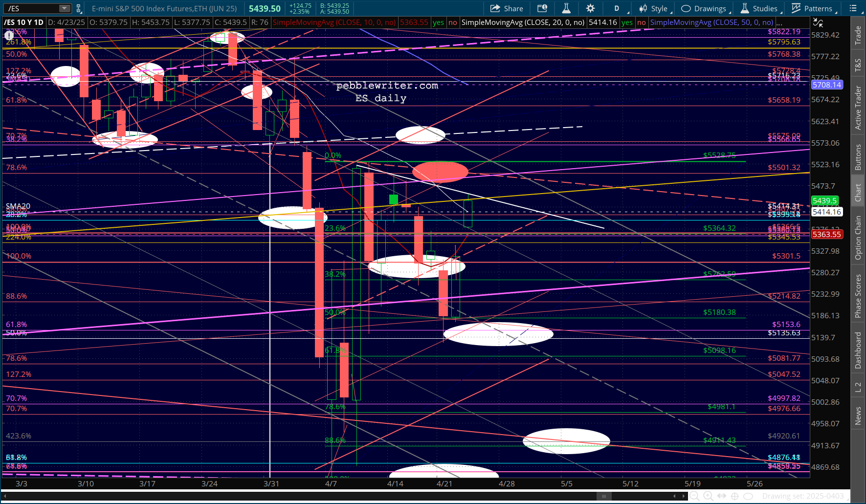This screenshot has height=504, width=866.
Task: Click the 5439.5 green price bubble
Action: tap(825, 201)
